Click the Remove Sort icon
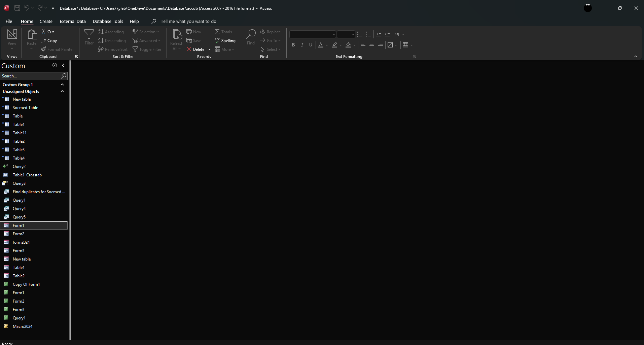Viewport: 644px width, 345px height. point(101,49)
